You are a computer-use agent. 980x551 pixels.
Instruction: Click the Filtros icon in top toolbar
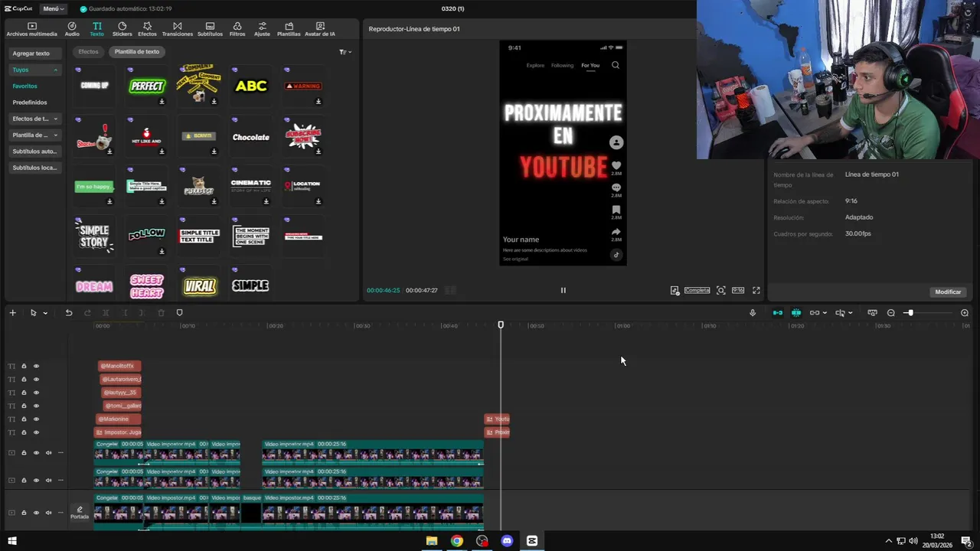(x=237, y=29)
